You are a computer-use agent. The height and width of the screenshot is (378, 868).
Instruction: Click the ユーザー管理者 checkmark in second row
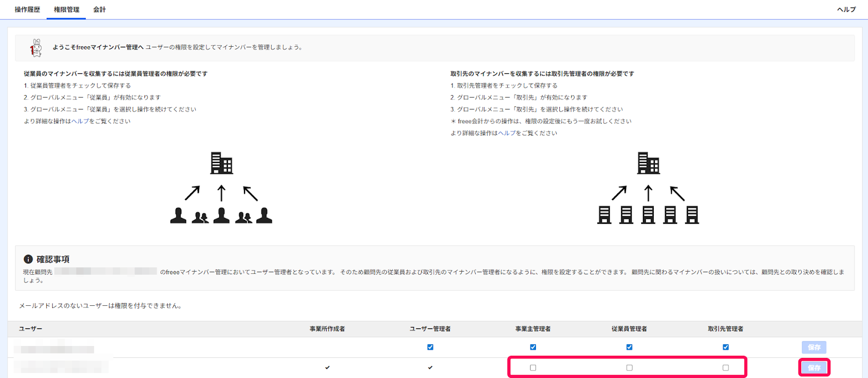pos(430,368)
